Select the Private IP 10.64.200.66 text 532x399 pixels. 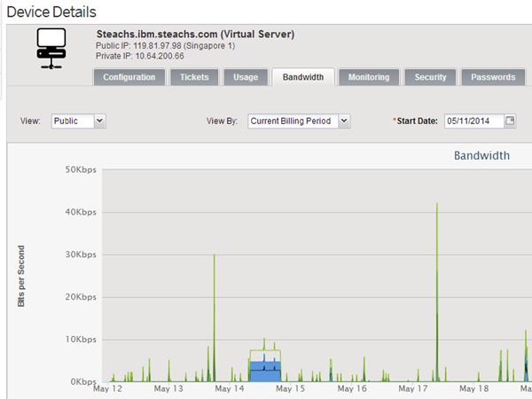point(140,56)
